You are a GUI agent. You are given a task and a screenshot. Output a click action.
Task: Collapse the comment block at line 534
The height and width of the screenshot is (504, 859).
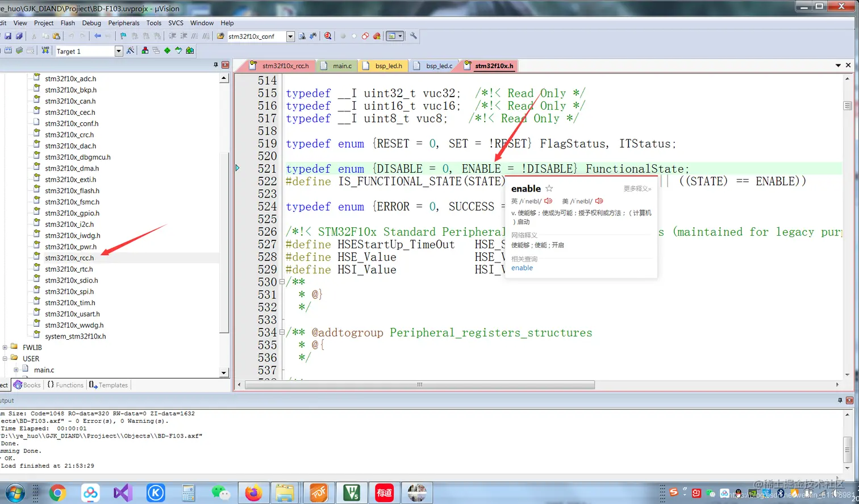click(x=282, y=332)
